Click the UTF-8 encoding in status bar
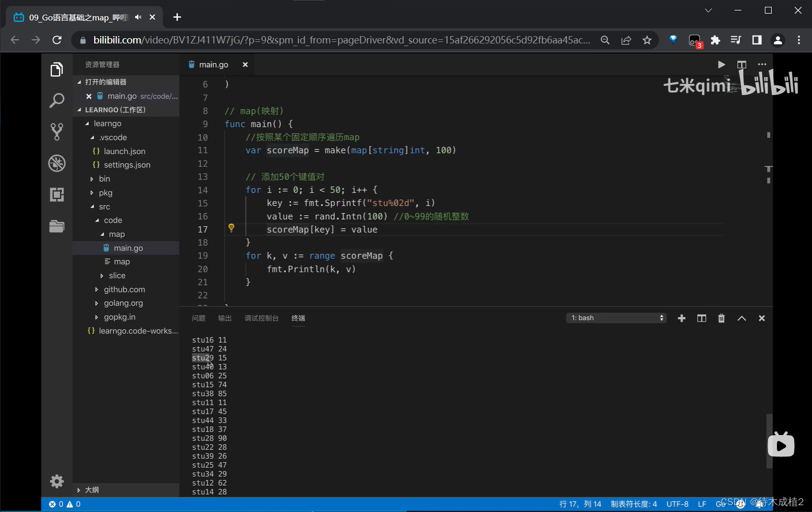 677,504
